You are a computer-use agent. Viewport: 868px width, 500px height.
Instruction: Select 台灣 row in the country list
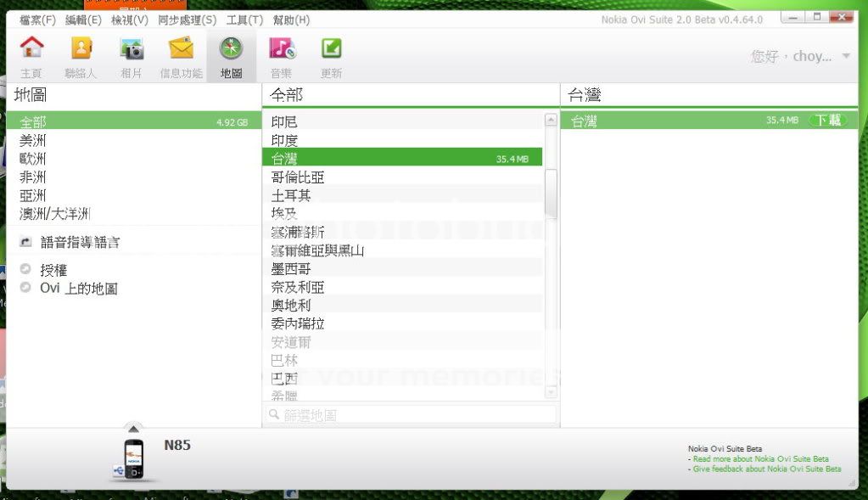403,159
